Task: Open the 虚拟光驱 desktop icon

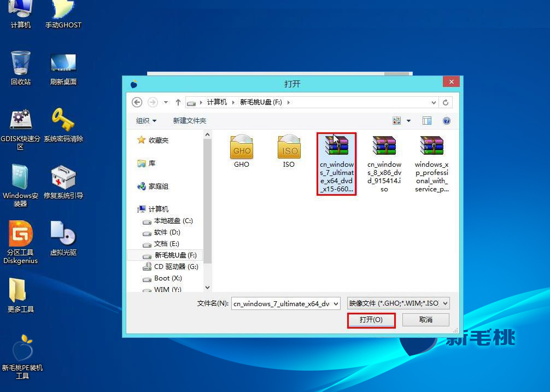Action: 63,238
